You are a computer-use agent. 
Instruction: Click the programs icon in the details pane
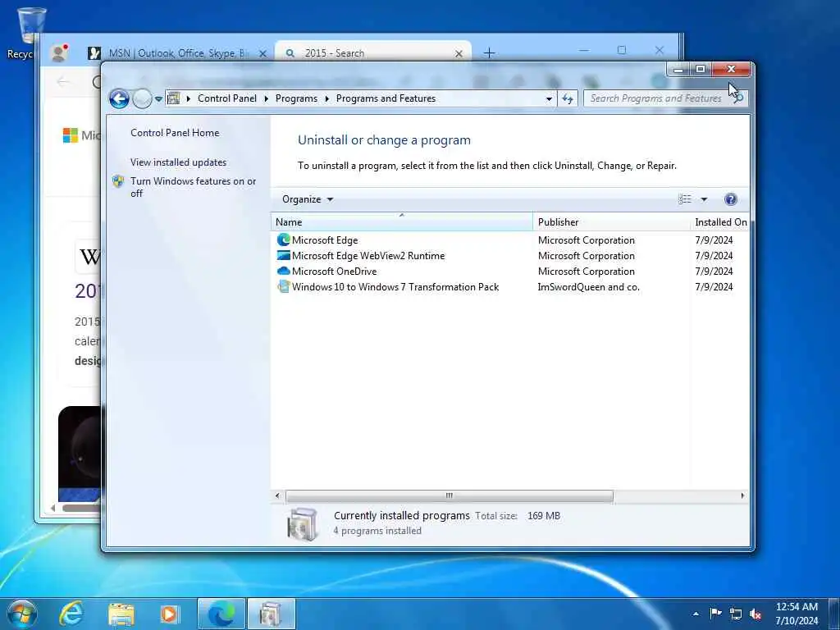(x=302, y=524)
